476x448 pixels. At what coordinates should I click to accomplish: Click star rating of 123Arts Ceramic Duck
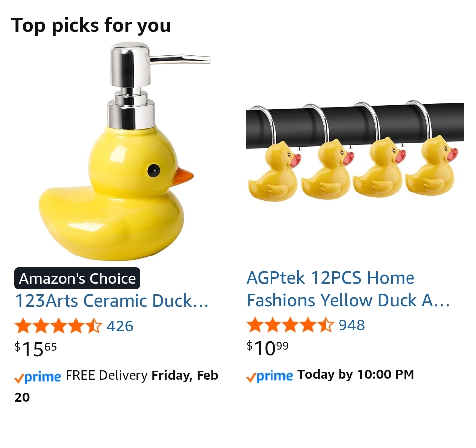pos(58,326)
